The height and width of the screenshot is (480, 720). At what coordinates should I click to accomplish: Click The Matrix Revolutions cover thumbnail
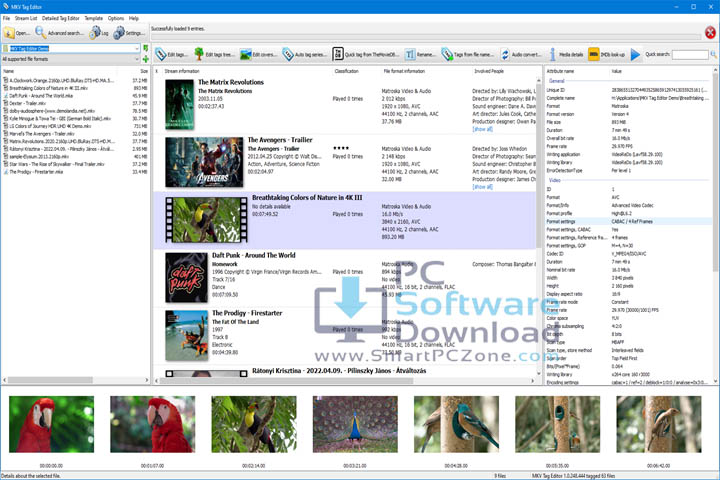point(180,104)
